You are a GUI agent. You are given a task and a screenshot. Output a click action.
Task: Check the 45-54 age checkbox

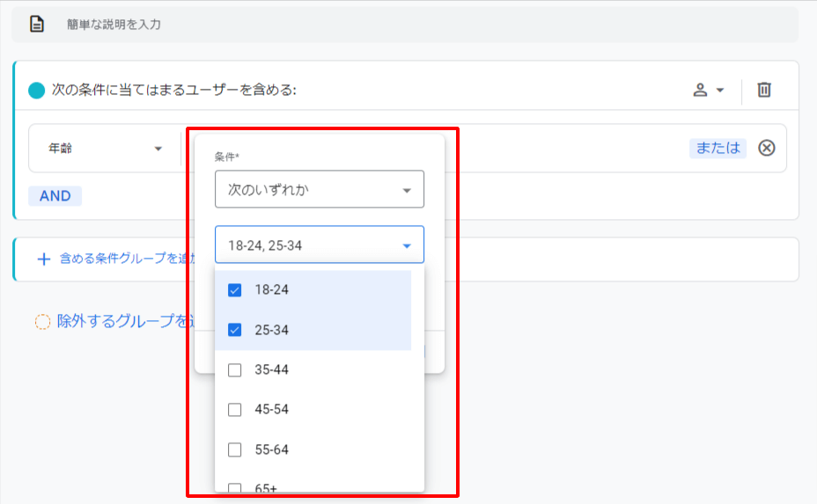(x=234, y=410)
